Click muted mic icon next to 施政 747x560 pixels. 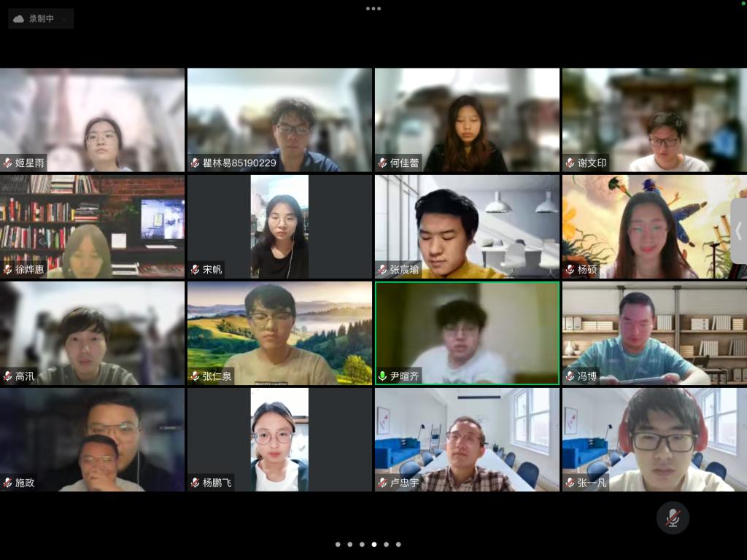pos(7,483)
